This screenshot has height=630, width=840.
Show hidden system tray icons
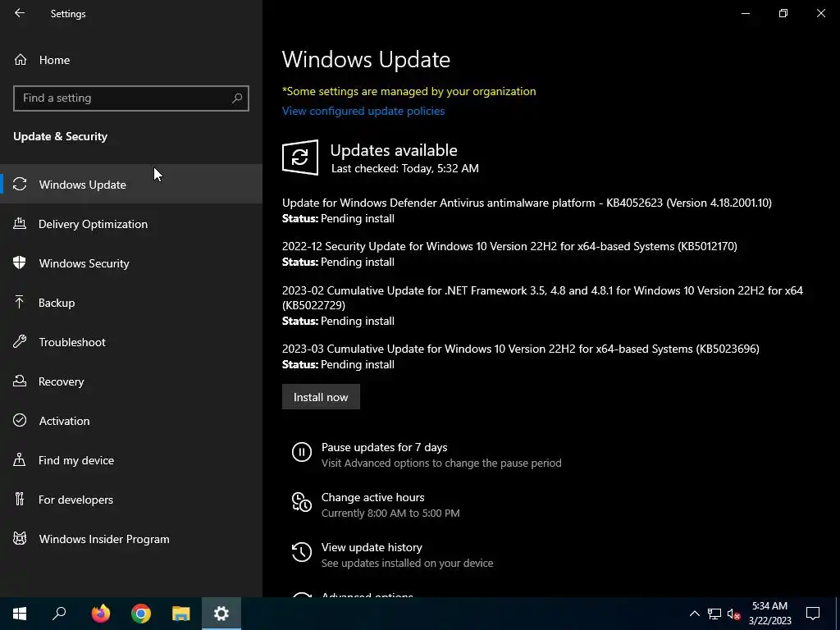694,614
